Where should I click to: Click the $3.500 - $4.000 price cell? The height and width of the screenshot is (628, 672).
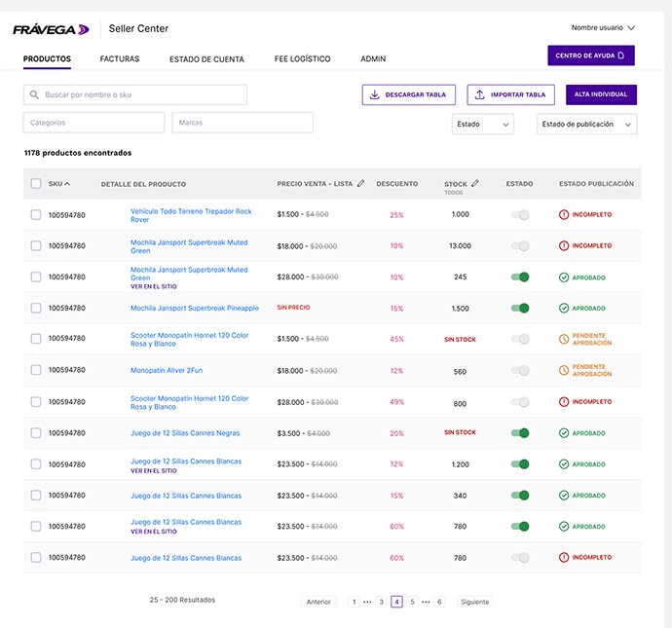click(304, 433)
